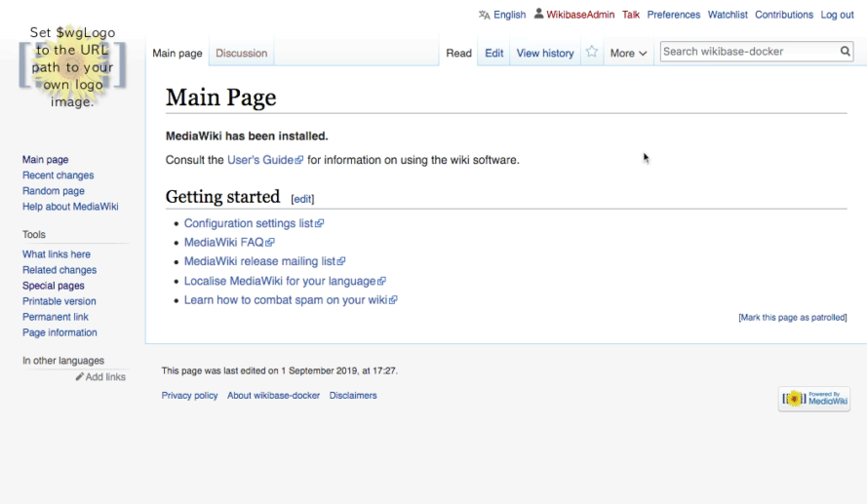Open Localise MediaWiki for your language
Image resolution: width=867 pixels, height=504 pixels.
pos(285,281)
